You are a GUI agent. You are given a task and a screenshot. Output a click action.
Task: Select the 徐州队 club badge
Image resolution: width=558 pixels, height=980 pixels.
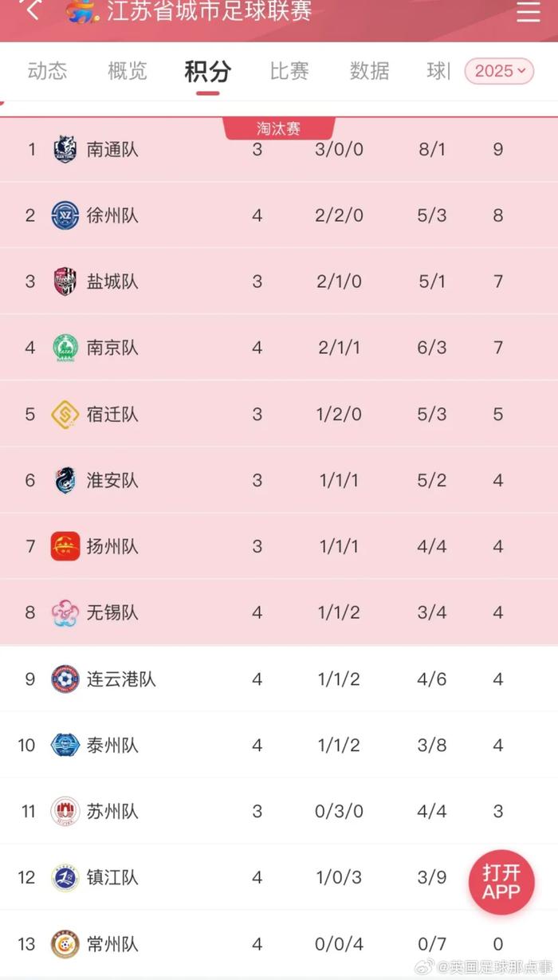(x=65, y=215)
